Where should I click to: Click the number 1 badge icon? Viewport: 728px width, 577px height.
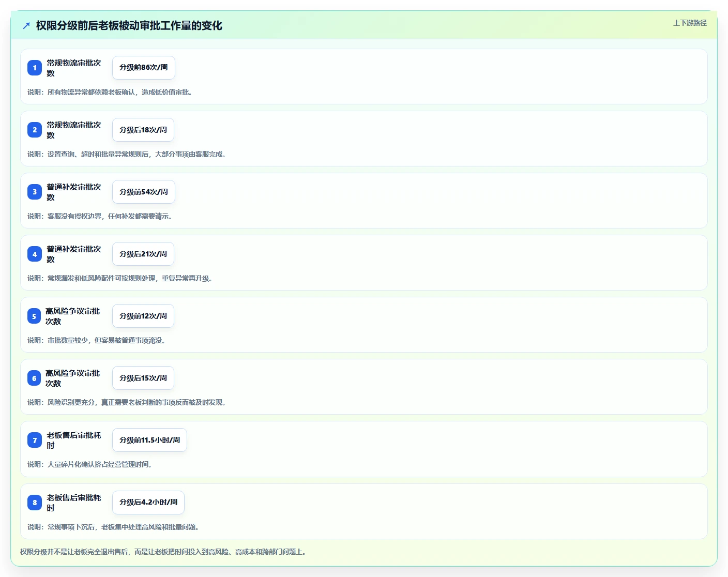[35, 68]
